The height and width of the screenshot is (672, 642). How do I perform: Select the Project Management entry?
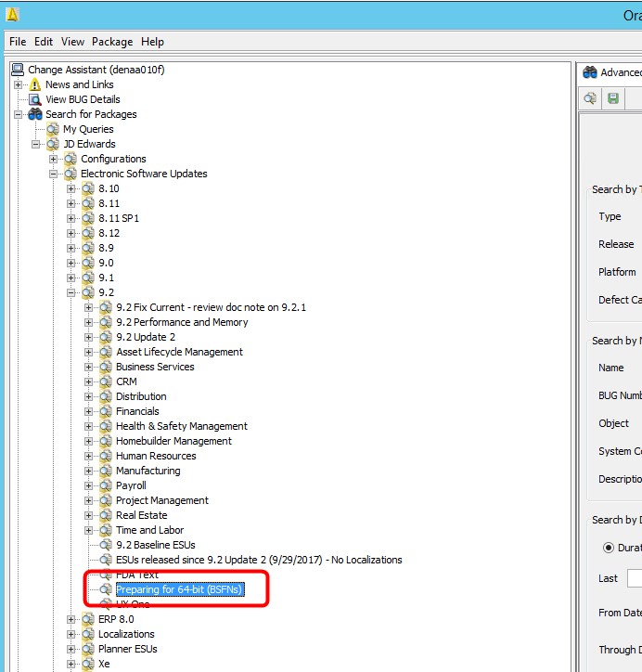pyautogui.click(x=162, y=500)
